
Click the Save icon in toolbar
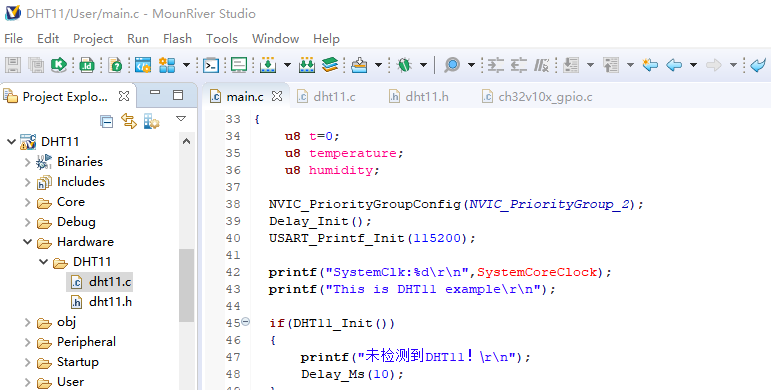click(x=13, y=65)
